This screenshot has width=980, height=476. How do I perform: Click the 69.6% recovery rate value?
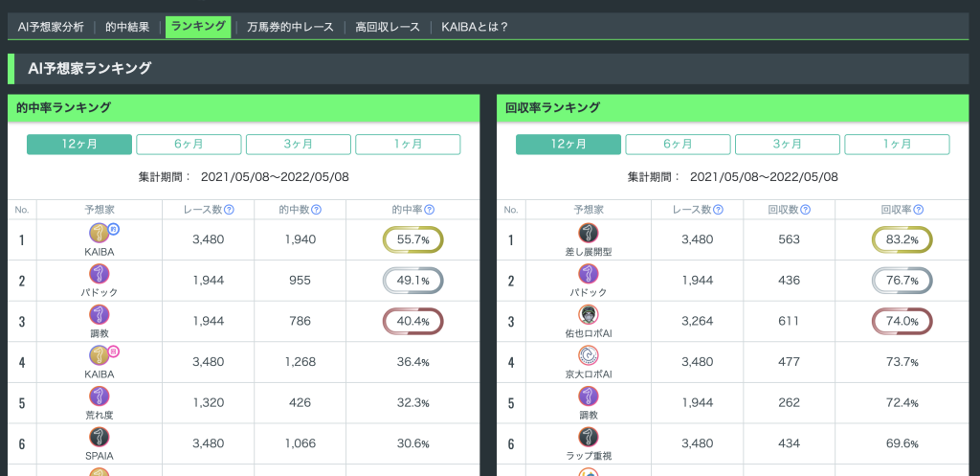click(x=902, y=443)
